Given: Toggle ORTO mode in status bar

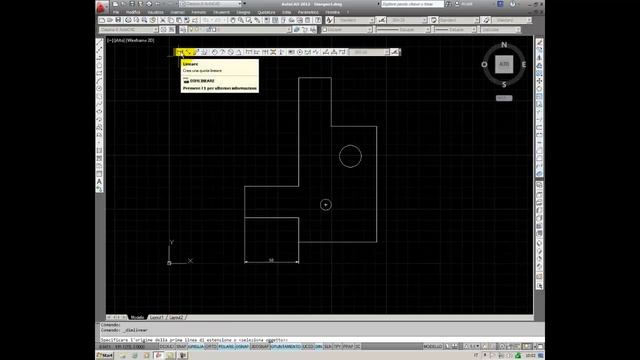Looking at the screenshot, I should 211,347.
